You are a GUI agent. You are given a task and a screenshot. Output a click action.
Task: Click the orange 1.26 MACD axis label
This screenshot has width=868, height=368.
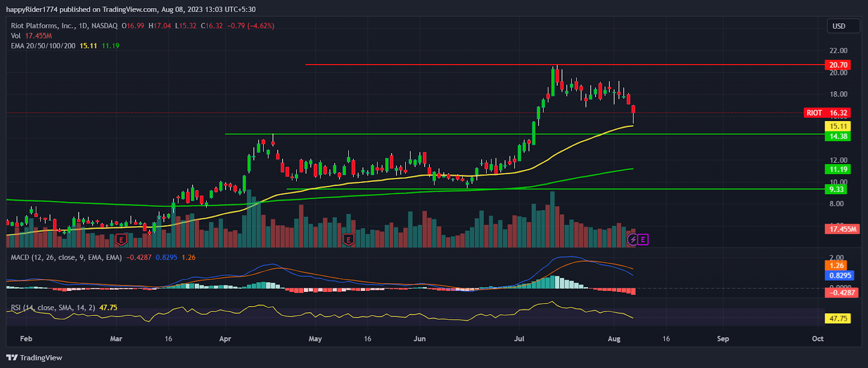pyautogui.click(x=837, y=265)
